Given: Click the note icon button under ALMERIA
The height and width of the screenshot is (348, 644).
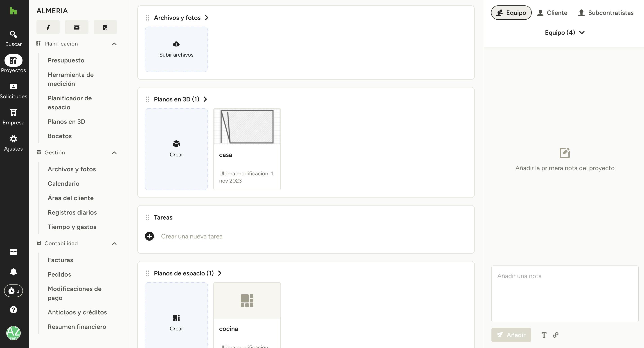Looking at the screenshot, I should tap(105, 27).
